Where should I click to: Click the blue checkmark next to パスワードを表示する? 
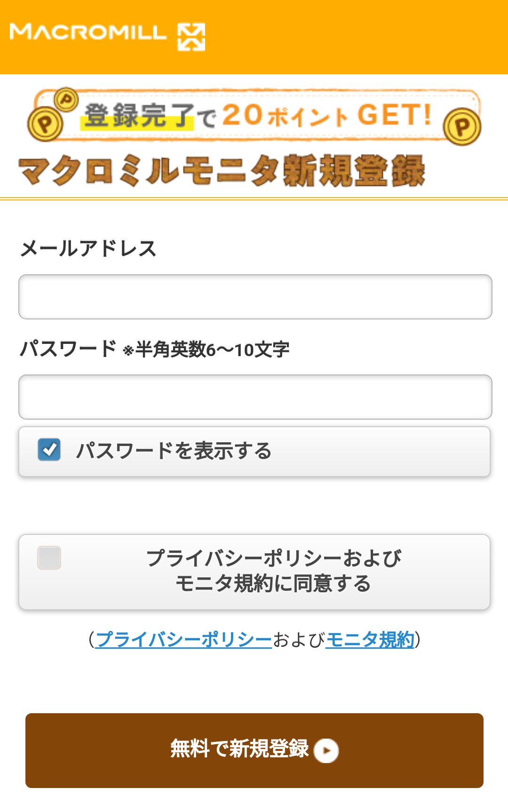(x=49, y=450)
